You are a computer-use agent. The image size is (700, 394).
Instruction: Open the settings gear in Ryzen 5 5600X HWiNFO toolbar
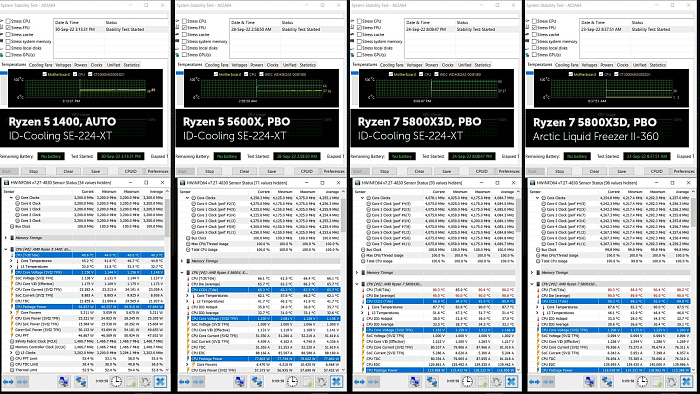point(322,382)
